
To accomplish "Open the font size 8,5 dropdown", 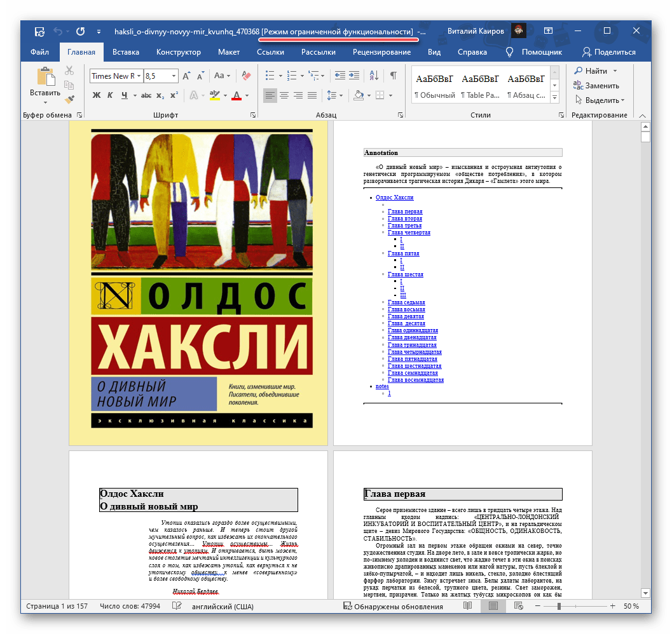I will (x=174, y=76).
